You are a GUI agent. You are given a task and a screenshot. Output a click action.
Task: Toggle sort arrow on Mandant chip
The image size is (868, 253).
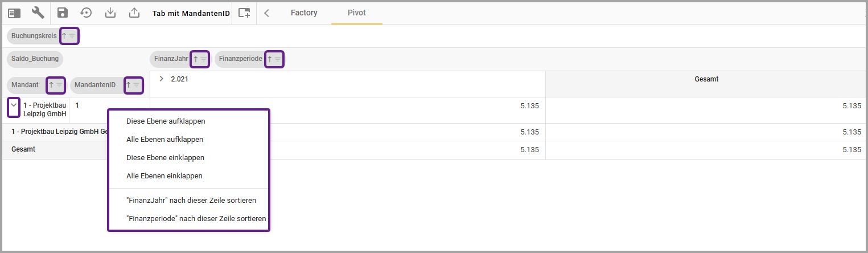(x=51, y=85)
